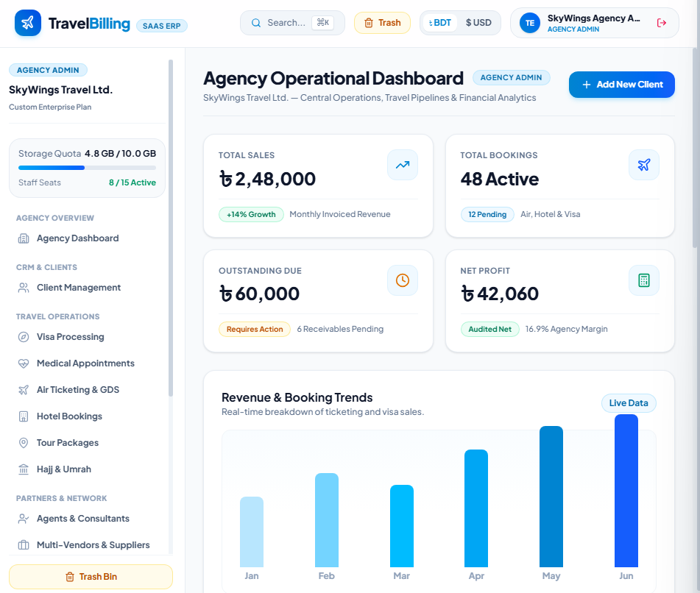
Task: Click the Hajj & Umrah landmark icon
Action: point(24,469)
